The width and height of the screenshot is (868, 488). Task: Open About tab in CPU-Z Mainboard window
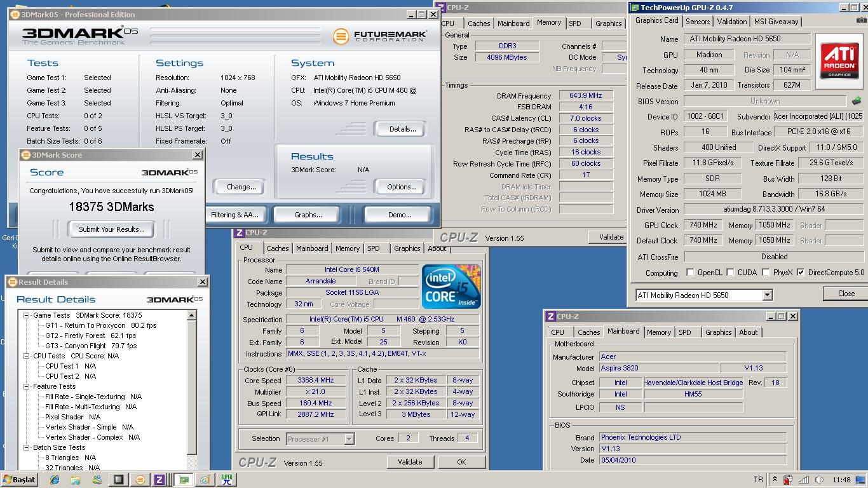pos(749,332)
